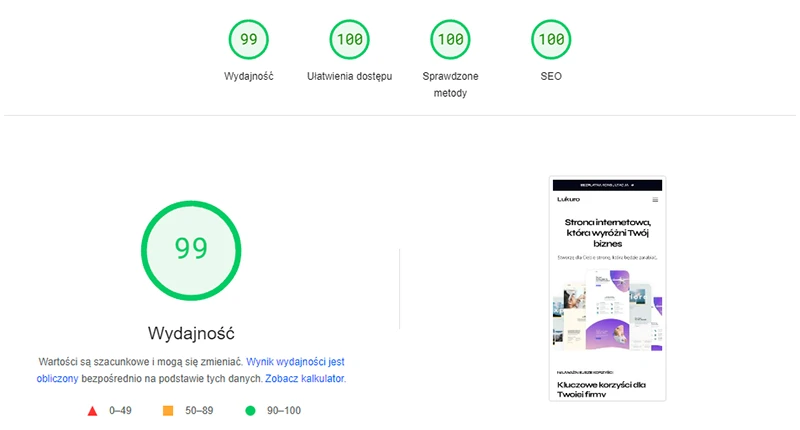Select the SEO category label

[550, 76]
